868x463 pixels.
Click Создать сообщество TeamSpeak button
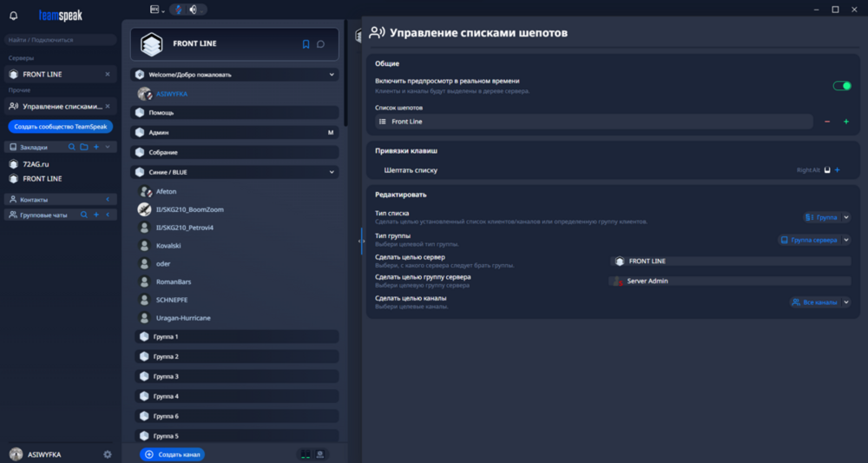pyautogui.click(x=61, y=127)
